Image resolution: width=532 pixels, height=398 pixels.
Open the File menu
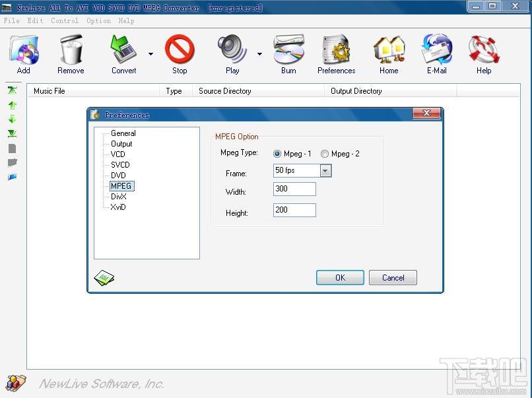[x=11, y=20]
